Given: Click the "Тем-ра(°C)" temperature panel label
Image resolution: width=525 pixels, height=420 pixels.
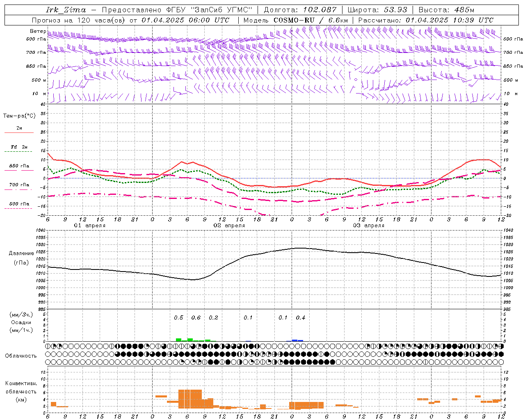Looking at the screenshot, I should 19,116.
